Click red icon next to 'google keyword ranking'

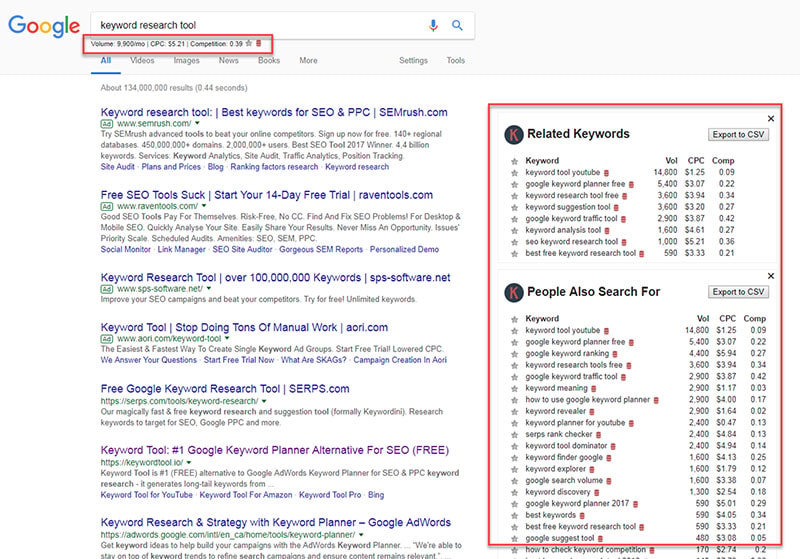[x=615, y=354]
